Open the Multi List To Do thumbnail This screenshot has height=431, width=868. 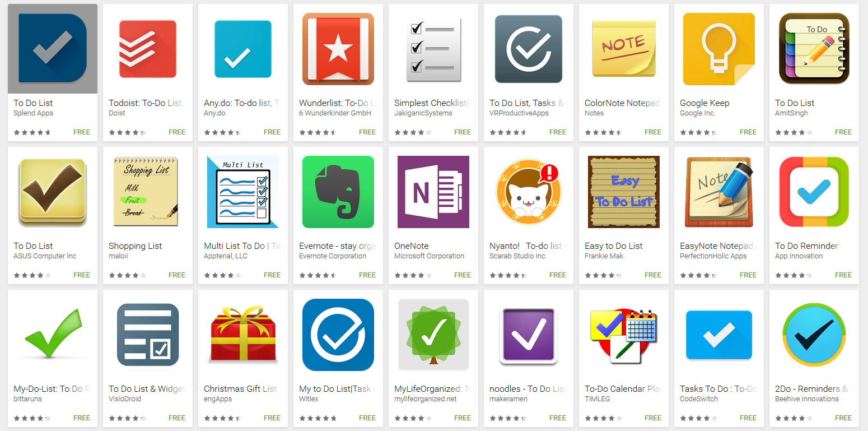[243, 192]
